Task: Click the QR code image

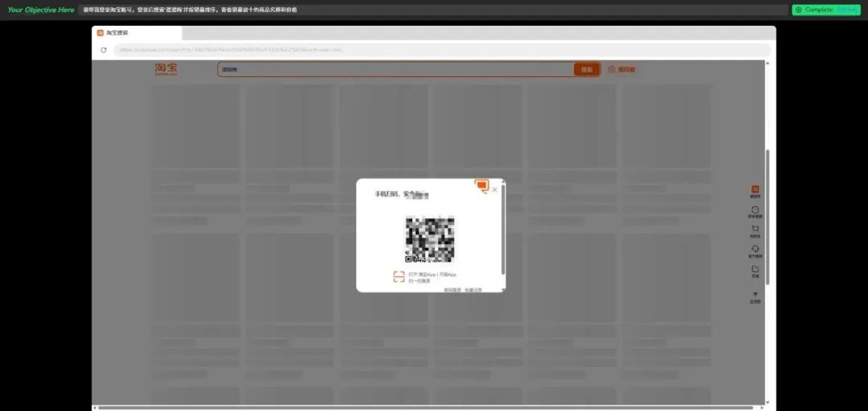Action: 429,239
